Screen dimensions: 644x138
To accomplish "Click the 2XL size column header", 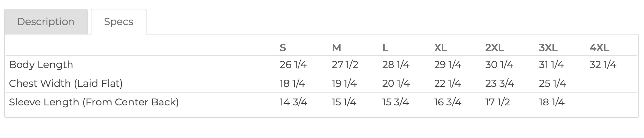I will [x=494, y=48].
